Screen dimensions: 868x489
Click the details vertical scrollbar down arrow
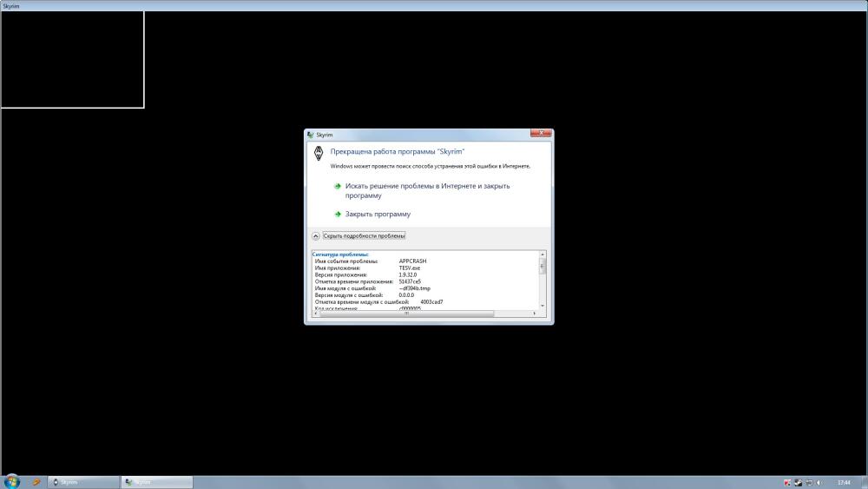point(542,306)
